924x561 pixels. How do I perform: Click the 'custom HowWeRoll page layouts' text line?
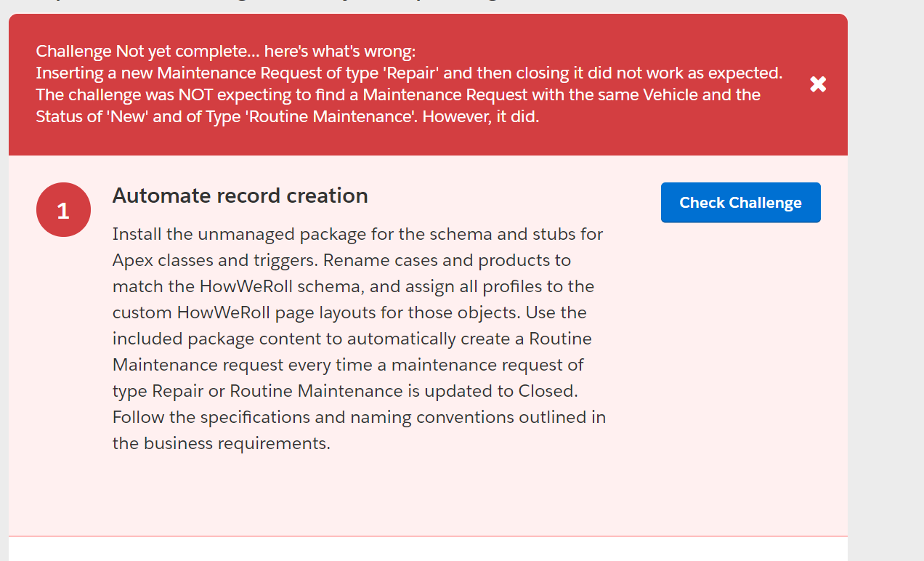pos(349,312)
